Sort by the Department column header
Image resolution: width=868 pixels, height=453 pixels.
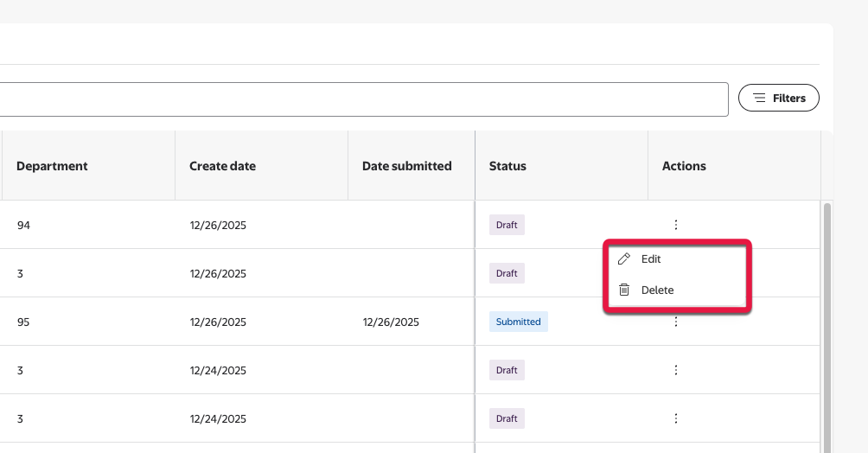52,166
